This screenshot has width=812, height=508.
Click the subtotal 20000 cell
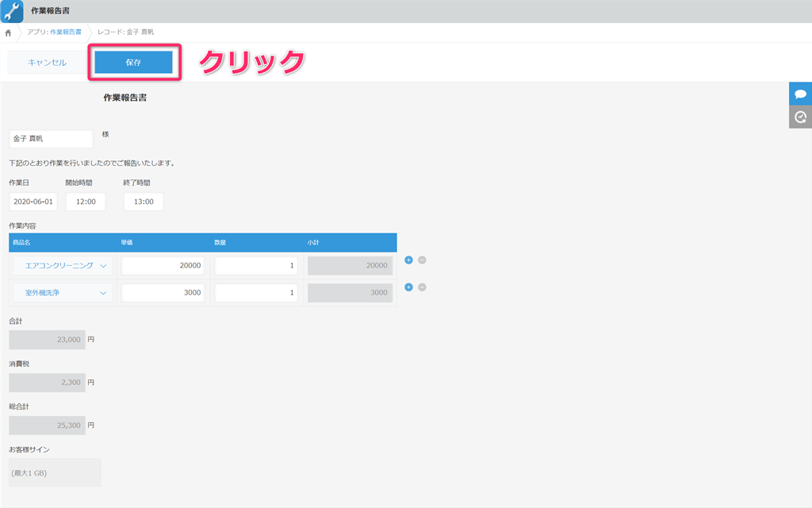click(x=350, y=265)
